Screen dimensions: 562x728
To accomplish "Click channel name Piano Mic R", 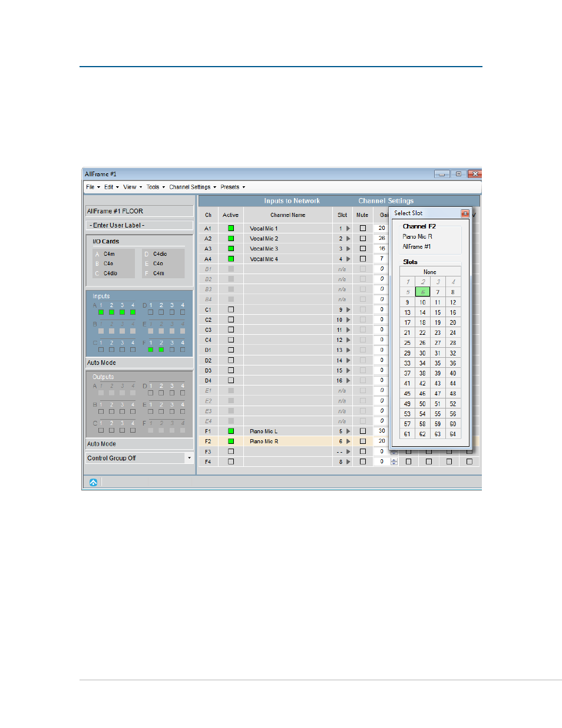I will point(264,442).
